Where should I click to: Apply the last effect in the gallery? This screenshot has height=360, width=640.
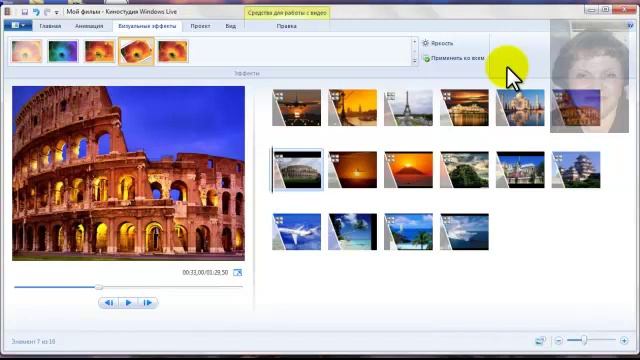(x=173, y=51)
